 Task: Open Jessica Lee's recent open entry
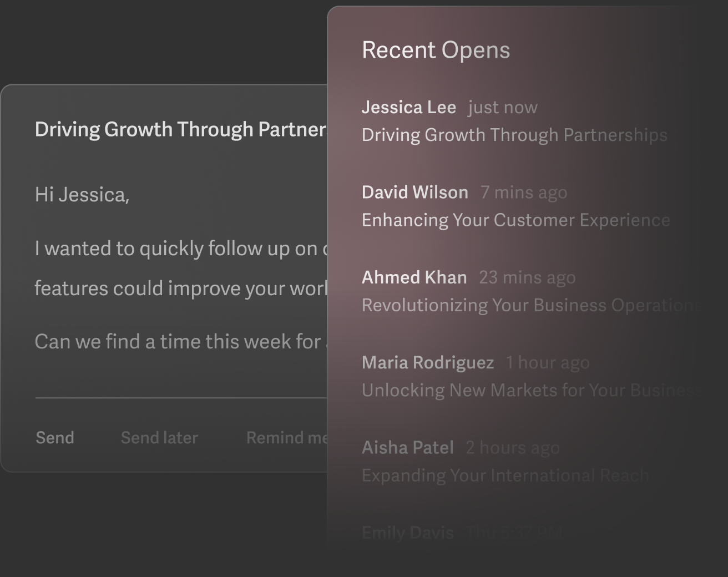409,107
